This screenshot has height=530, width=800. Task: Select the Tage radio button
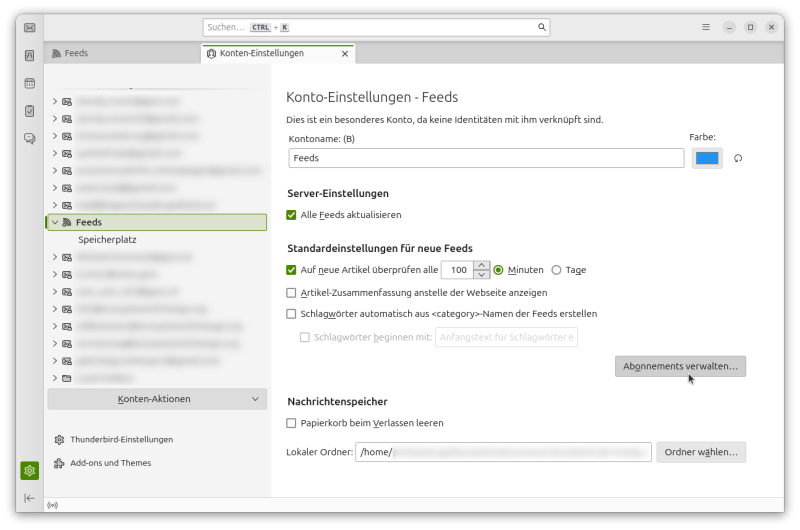pyautogui.click(x=557, y=270)
